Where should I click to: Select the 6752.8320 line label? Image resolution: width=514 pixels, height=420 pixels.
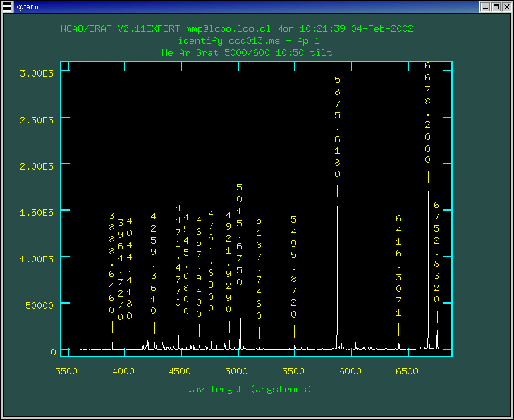coord(437,252)
